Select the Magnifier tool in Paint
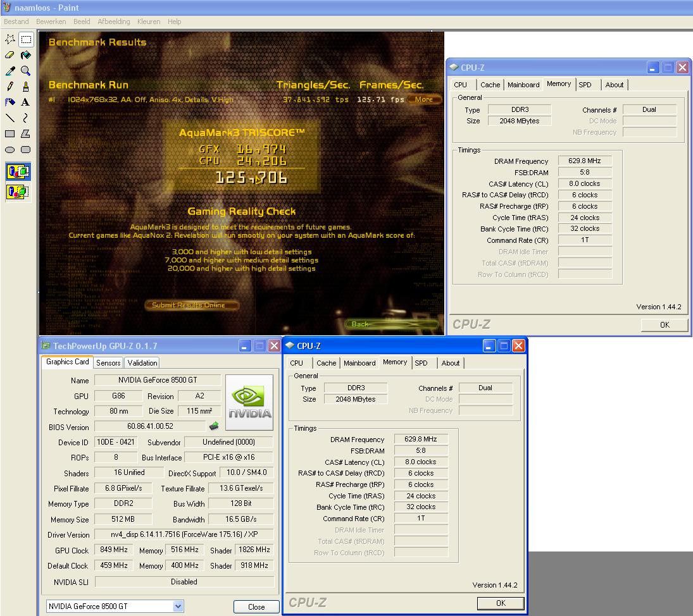Screen dimensions: 693x616 26,71
